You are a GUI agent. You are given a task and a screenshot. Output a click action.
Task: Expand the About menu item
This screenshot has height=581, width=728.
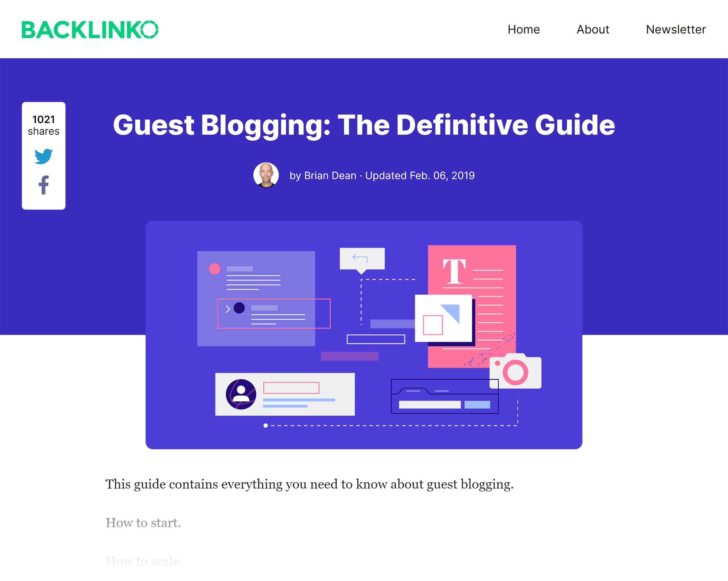593,29
